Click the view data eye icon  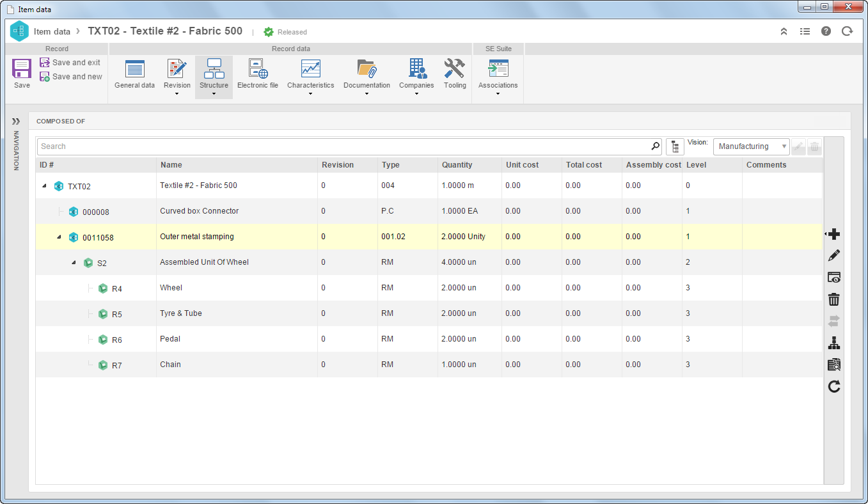point(833,278)
